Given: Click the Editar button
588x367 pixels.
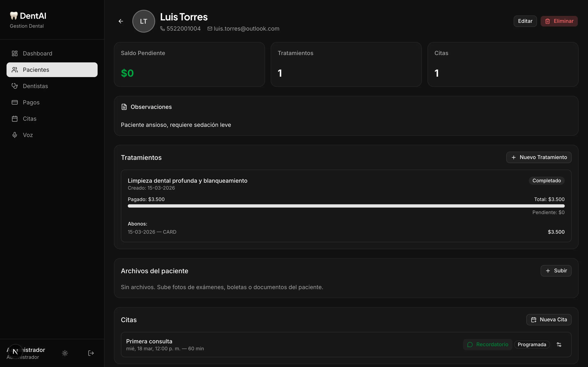Looking at the screenshot, I should (525, 21).
